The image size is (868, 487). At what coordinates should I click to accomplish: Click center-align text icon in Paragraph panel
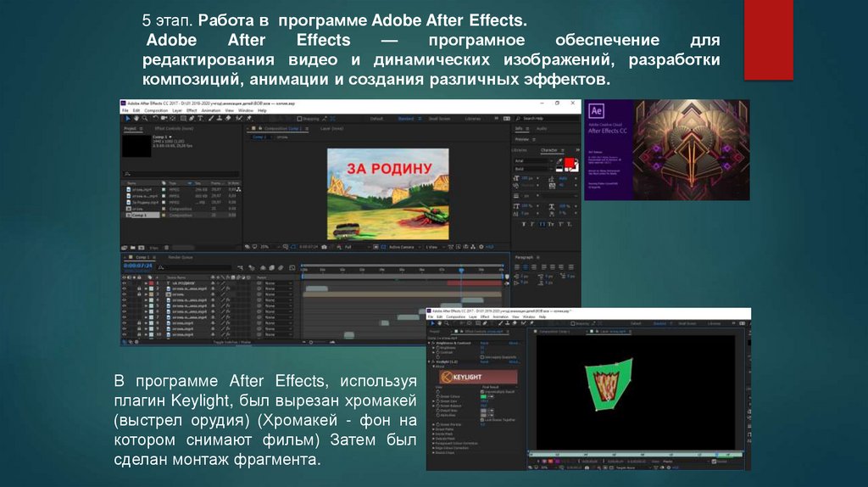pos(526,267)
